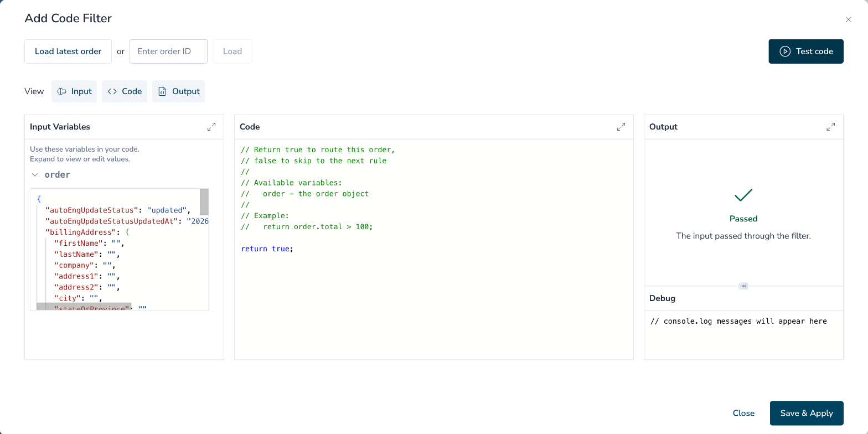Toggle the Output view panel
The image size is (868, 434).
coord(178,91)
